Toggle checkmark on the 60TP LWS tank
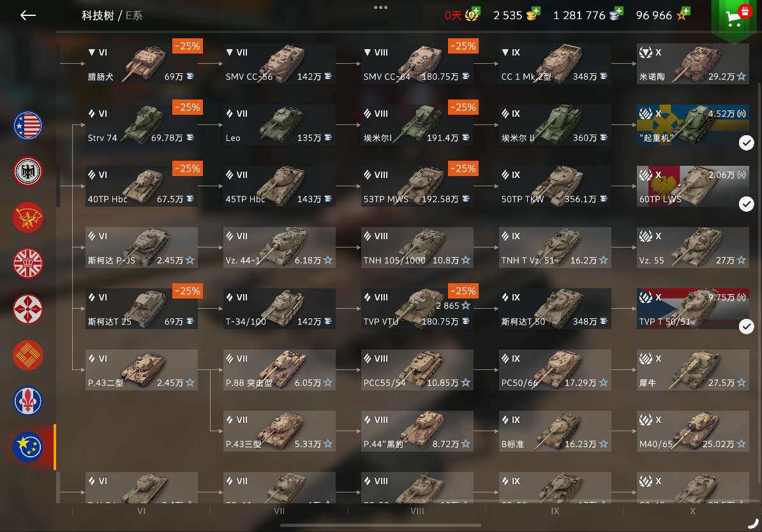 [x=747, y=204]
